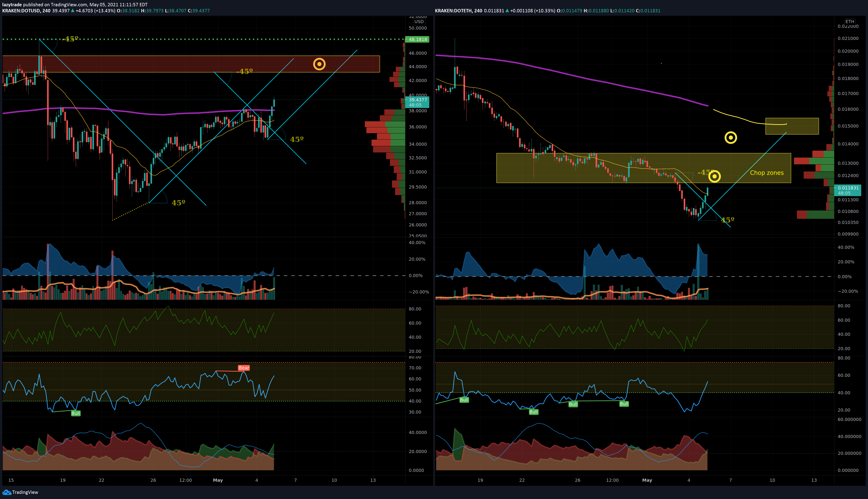Click the "12:00" label on DOTUSD time axis
This screenshot has width=868, height=499.
pos(185,480)
